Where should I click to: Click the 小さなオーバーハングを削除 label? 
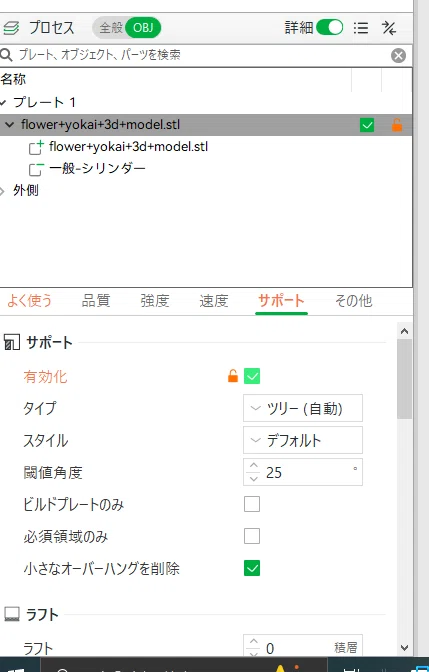(102, 568)
